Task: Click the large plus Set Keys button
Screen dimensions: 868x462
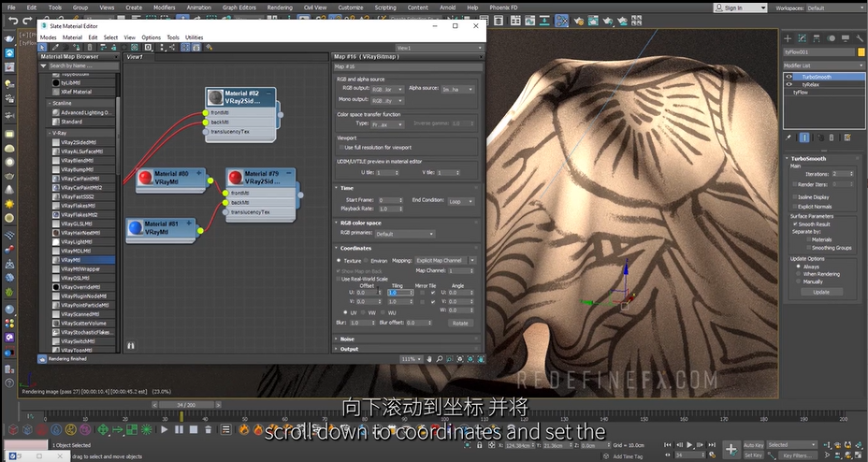Action: 731,449
